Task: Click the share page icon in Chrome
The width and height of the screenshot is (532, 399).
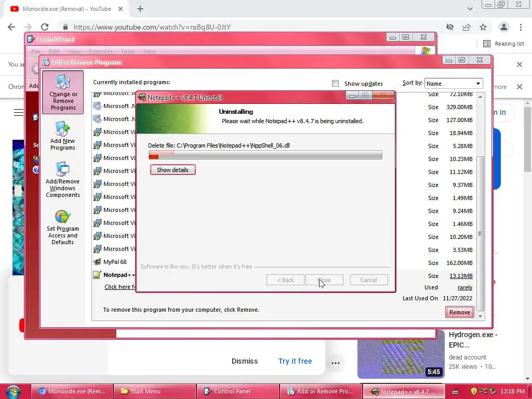Action: click(467, 27)
